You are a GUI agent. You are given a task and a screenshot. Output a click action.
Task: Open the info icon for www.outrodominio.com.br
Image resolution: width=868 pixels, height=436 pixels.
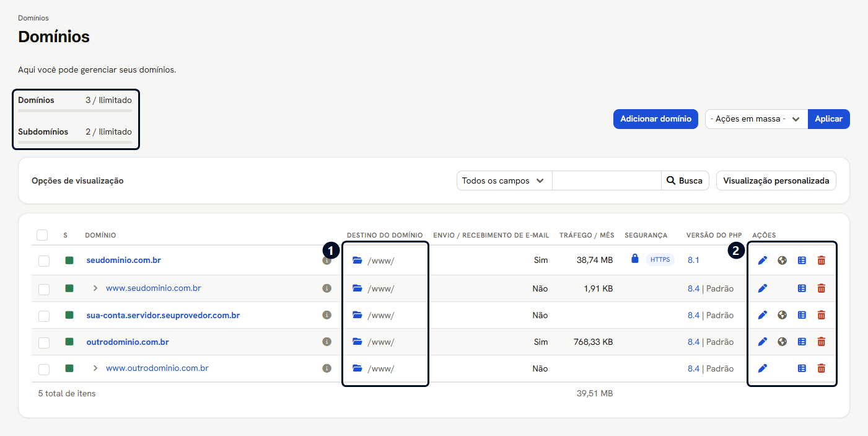coord(327,368)
